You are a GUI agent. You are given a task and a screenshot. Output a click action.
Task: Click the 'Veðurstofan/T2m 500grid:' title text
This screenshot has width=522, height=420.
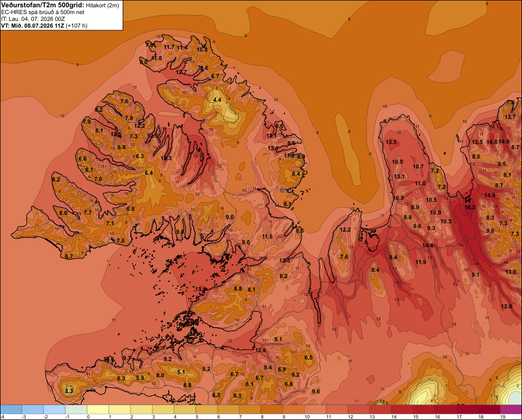tap(43, 5)
